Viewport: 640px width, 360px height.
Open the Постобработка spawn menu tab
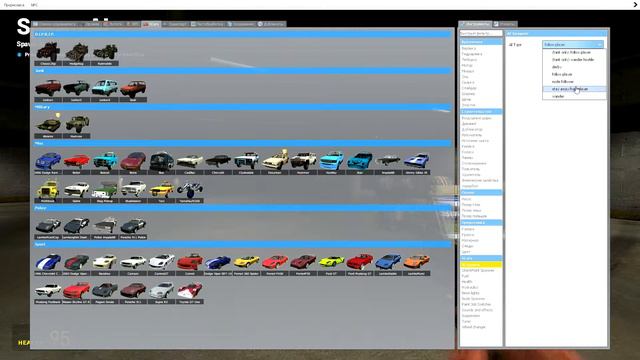(x=208, y=24)
